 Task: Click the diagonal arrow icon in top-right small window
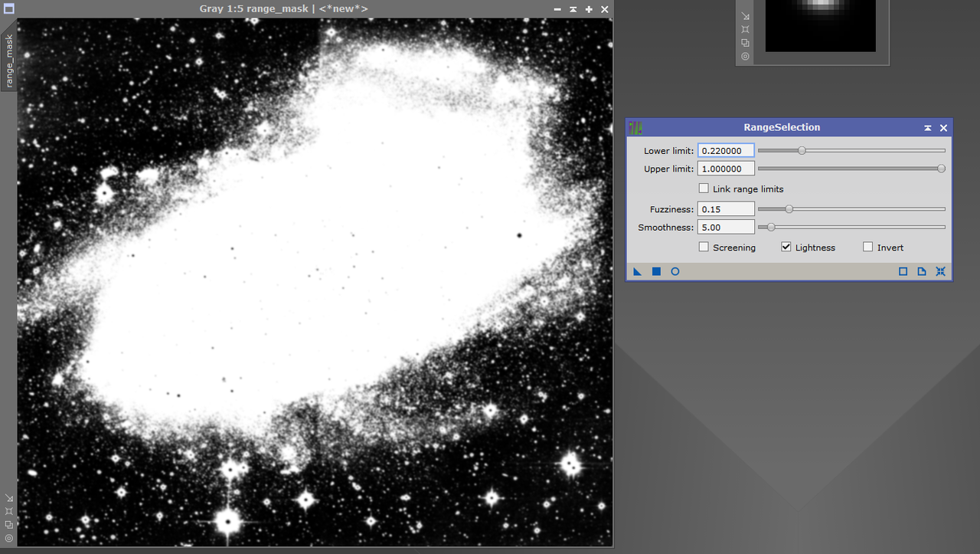[x=745, y=16]
